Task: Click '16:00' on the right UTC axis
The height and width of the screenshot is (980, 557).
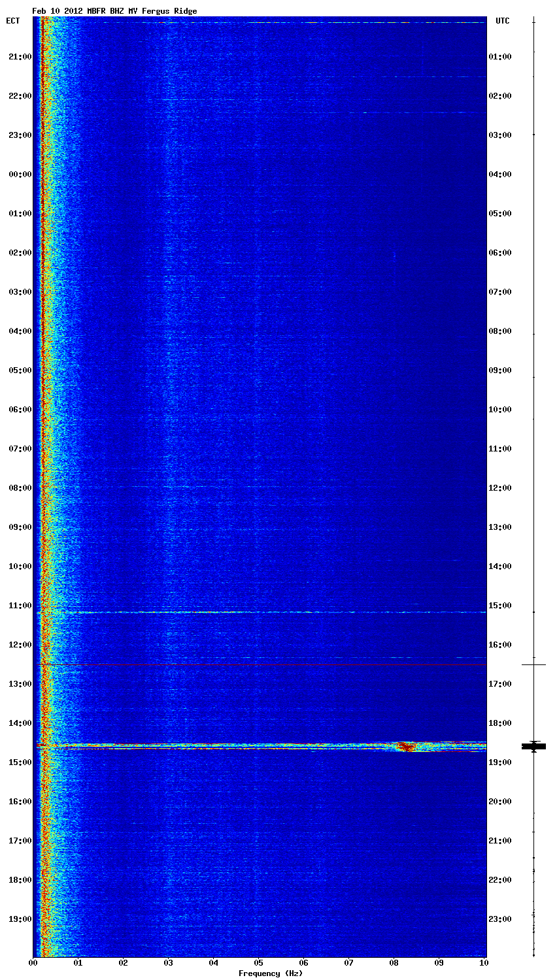Action: pyautogui.click(x=500, y=645)
